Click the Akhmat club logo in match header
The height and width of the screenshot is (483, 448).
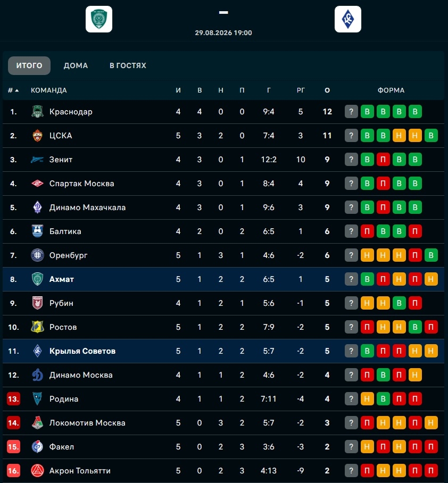[x=99, y=19]
